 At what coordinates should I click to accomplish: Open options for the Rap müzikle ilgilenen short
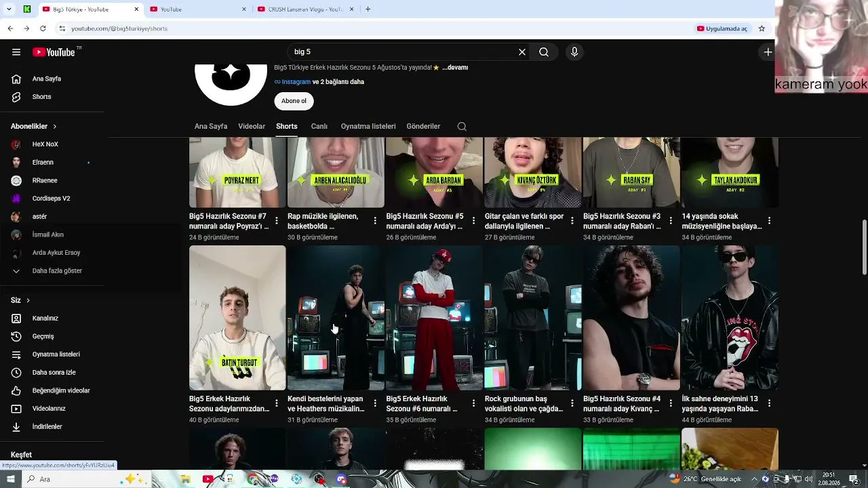point(375,221)
